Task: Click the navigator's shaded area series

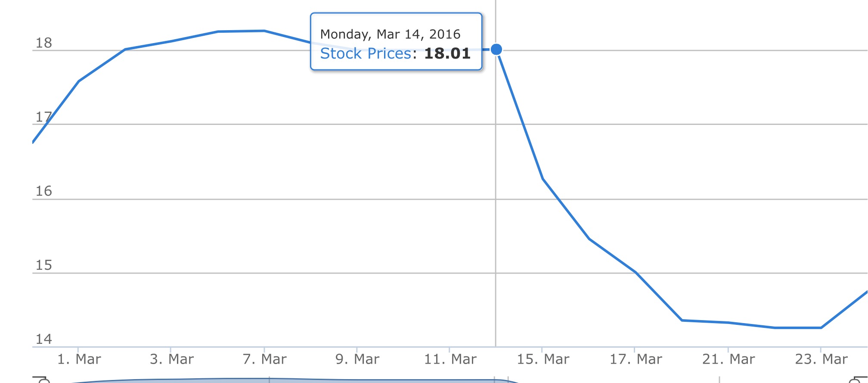Action: [258, 380]
